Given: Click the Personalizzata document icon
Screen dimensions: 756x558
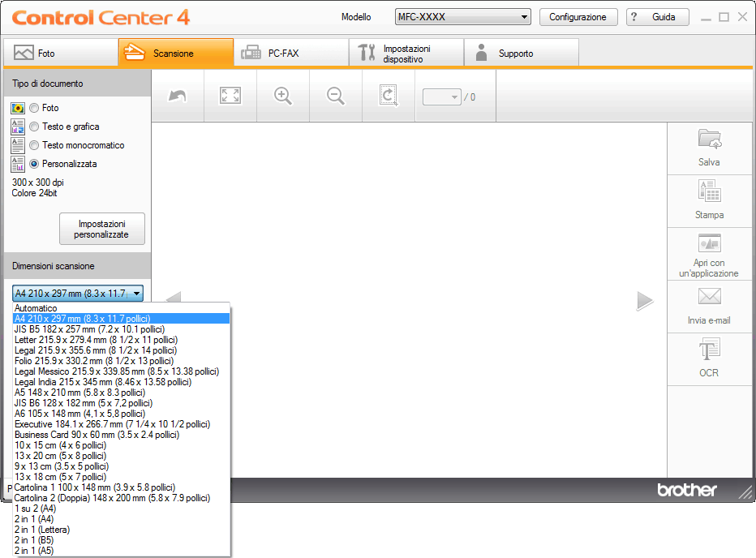Looking at the screenshot, I should coord(18,164).
